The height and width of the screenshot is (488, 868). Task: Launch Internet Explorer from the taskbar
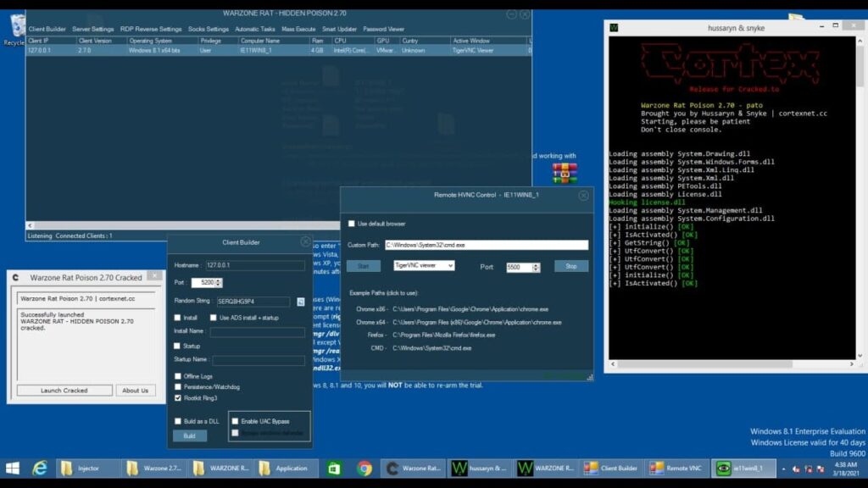(x=40, y=468)
